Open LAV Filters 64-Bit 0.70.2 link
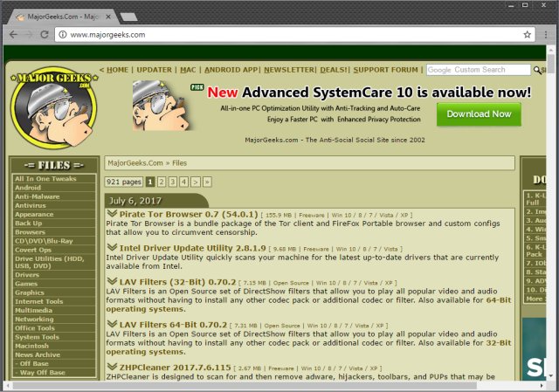The width and height of the screenshot is (559, 392). click(173, 325)
